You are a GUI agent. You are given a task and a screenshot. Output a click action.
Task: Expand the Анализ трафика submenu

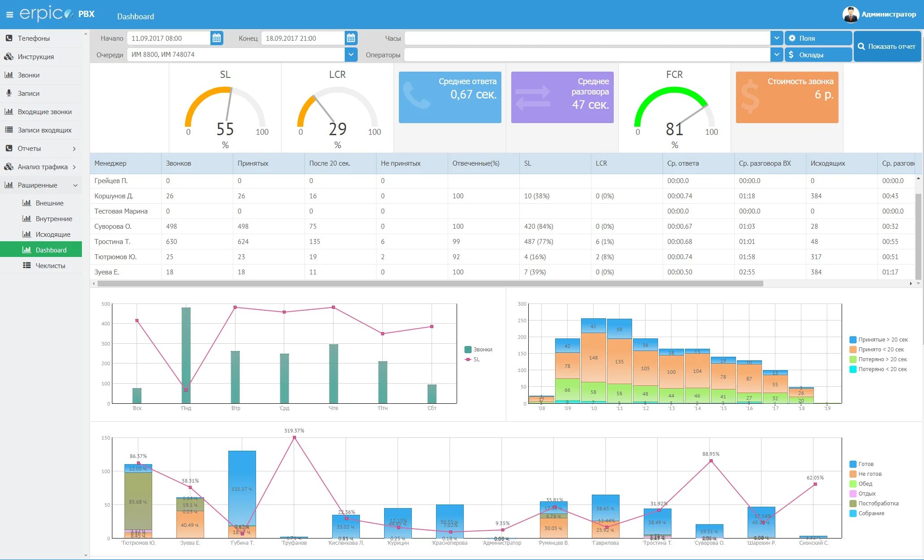coord(74,167)
